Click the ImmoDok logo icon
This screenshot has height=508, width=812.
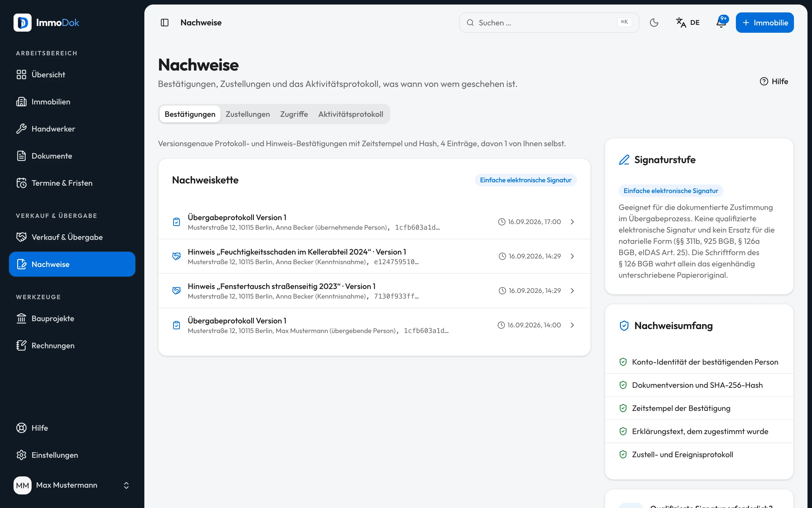coord(23,23)
